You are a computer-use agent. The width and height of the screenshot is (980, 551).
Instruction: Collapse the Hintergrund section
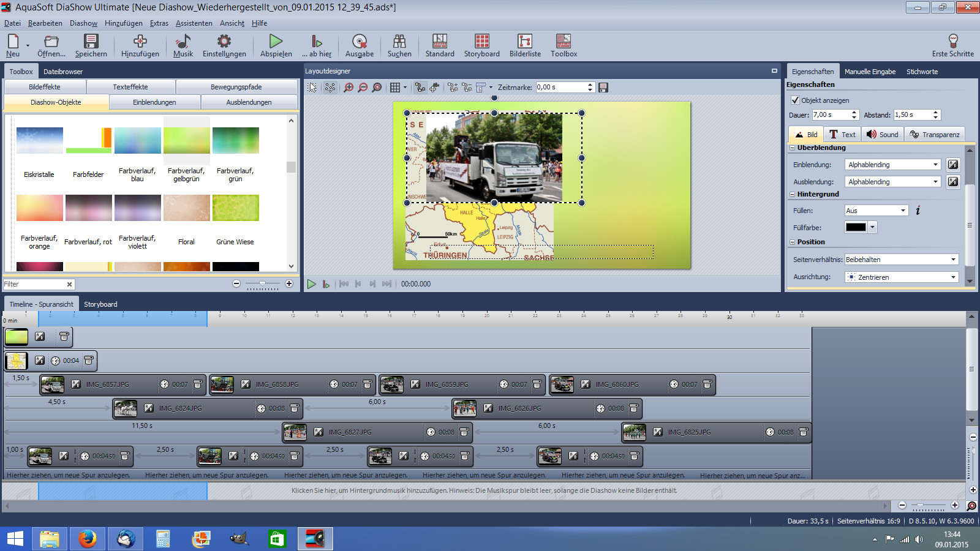792,195
